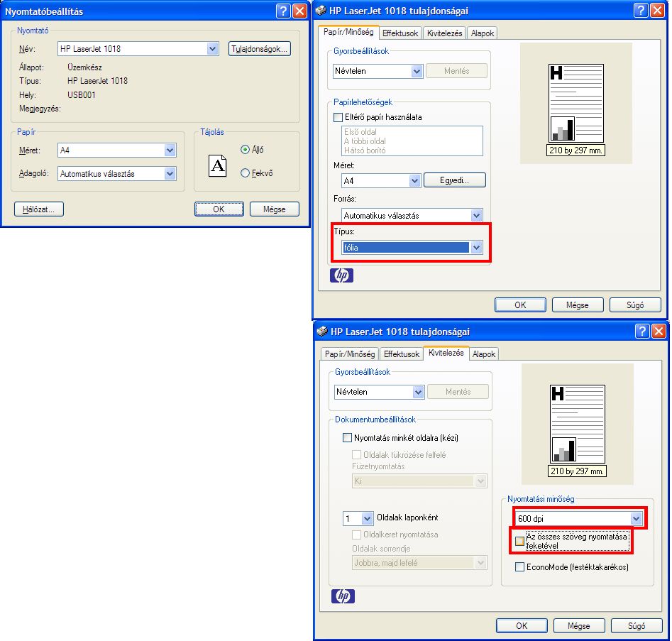Click help icon of lower HP LaserJet window
This screenshot has width=672, height=641.
click(642, 331)
